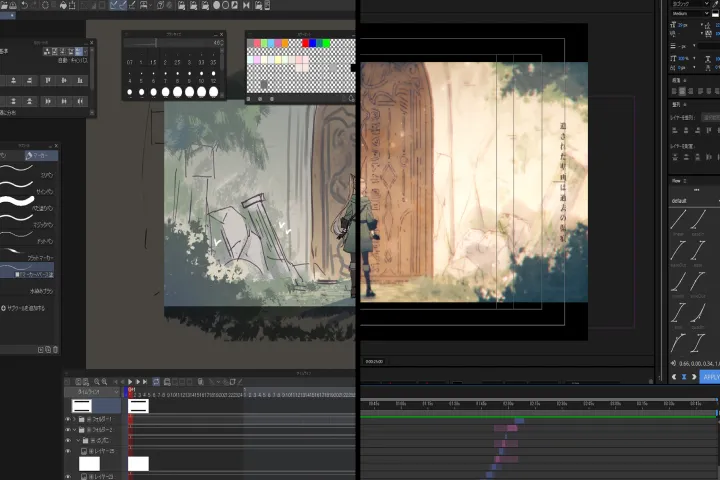The height and width of the screenshot is (480, 720).
Task: Open dropdown arrow in the align panel icon row
Action: pos(85,51)
